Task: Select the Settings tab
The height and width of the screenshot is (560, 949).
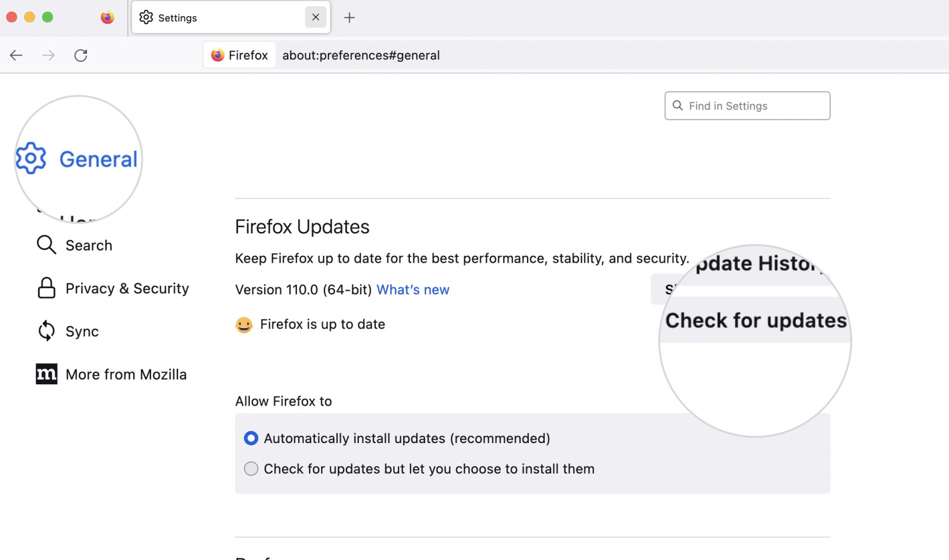Action: [231, 17]
